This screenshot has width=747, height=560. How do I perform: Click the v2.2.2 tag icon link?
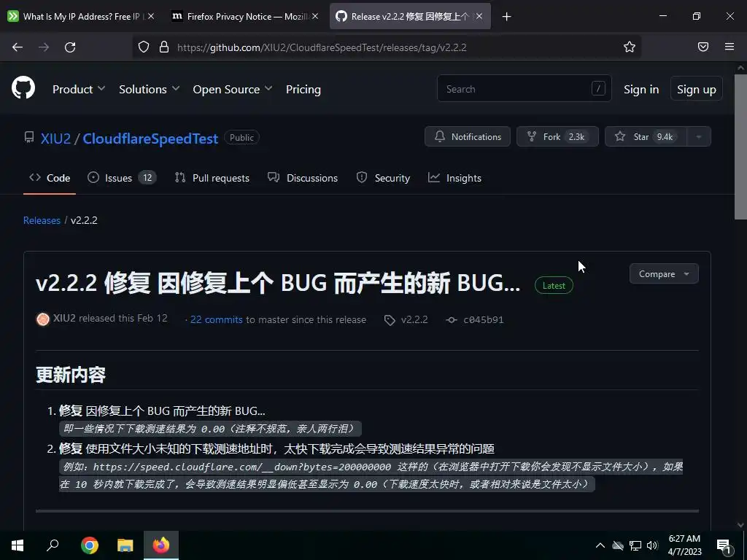pyautogui.click(x=406, y=320)
